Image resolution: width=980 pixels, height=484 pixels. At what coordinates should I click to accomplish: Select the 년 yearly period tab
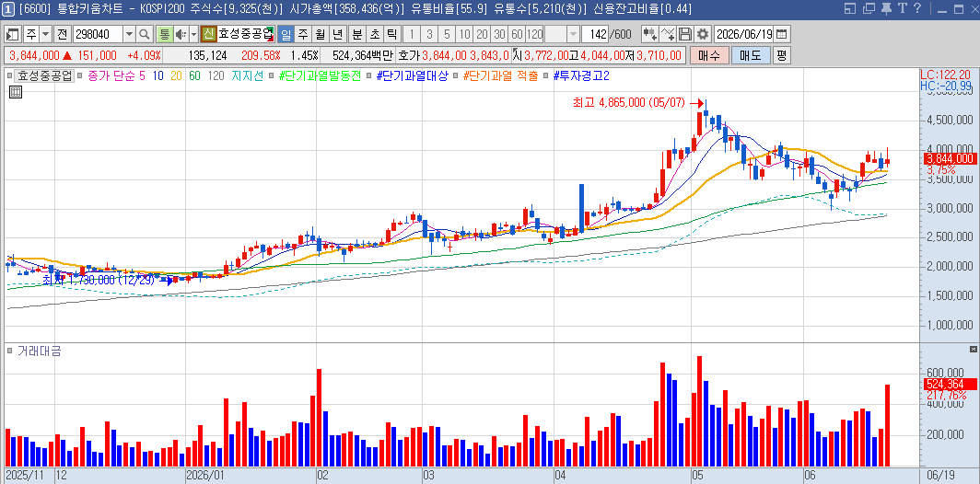point(337,34)
